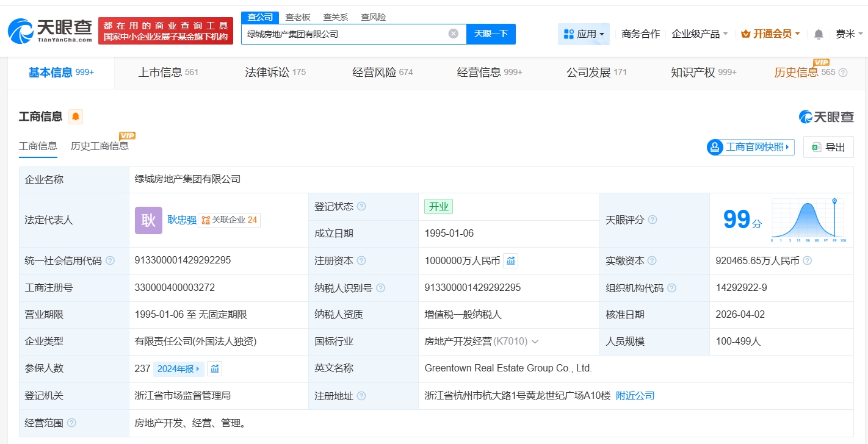
Task: Click the 天眼一下 search button
Action: tap(491, 34)
